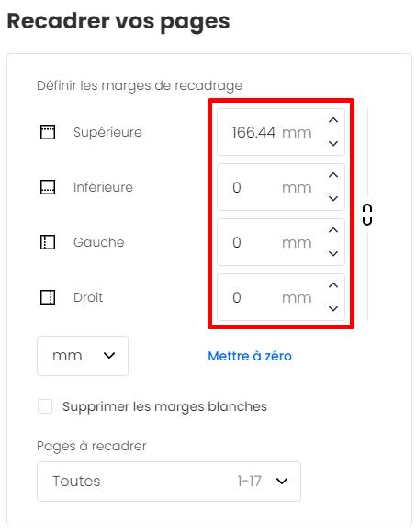Open the mm units dropdown
416x532 pixels.
tap(83, 356)
